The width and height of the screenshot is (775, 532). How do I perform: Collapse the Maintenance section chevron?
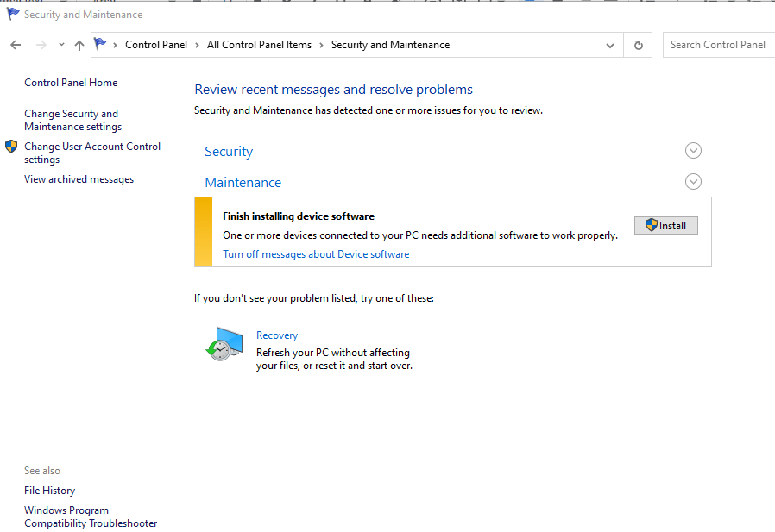tap(693, 181)
